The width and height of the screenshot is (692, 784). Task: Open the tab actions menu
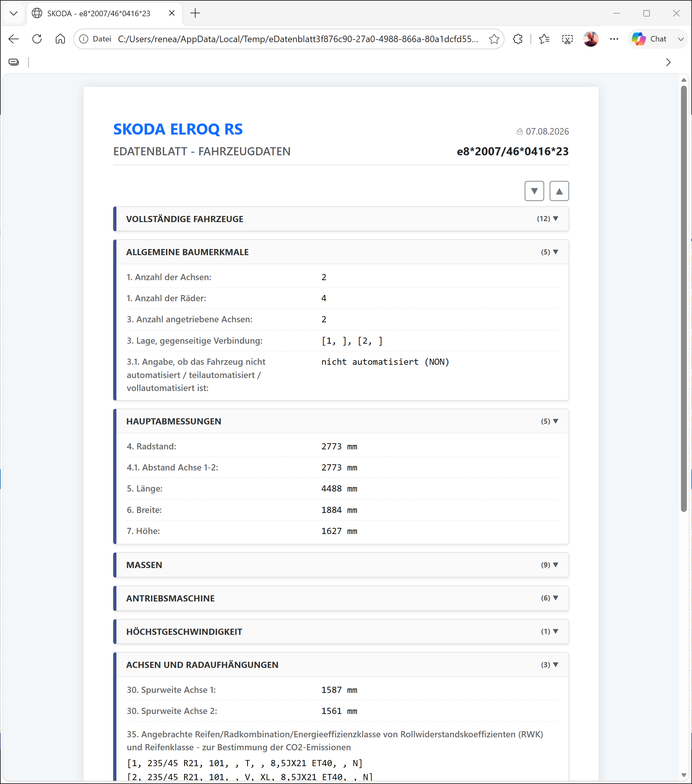(14, 13)
